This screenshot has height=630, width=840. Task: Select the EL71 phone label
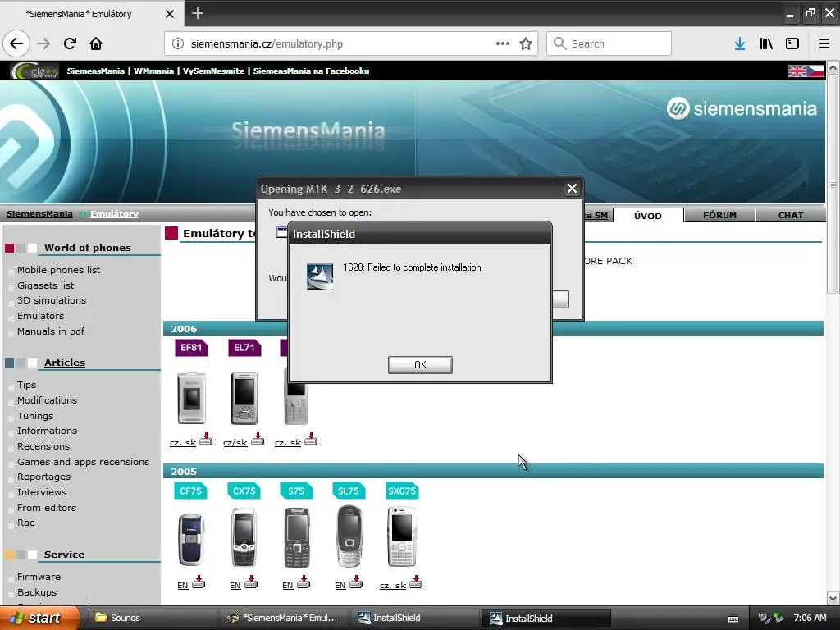pos(244,348)
